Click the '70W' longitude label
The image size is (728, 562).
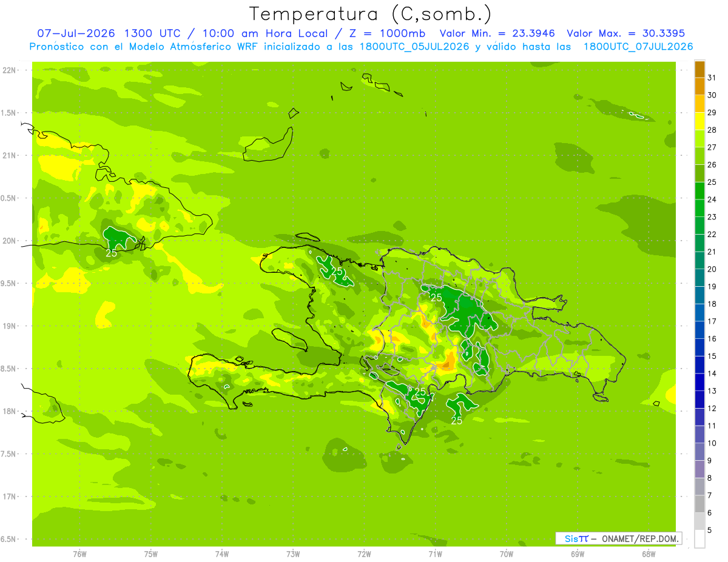[x=506, y=554]
